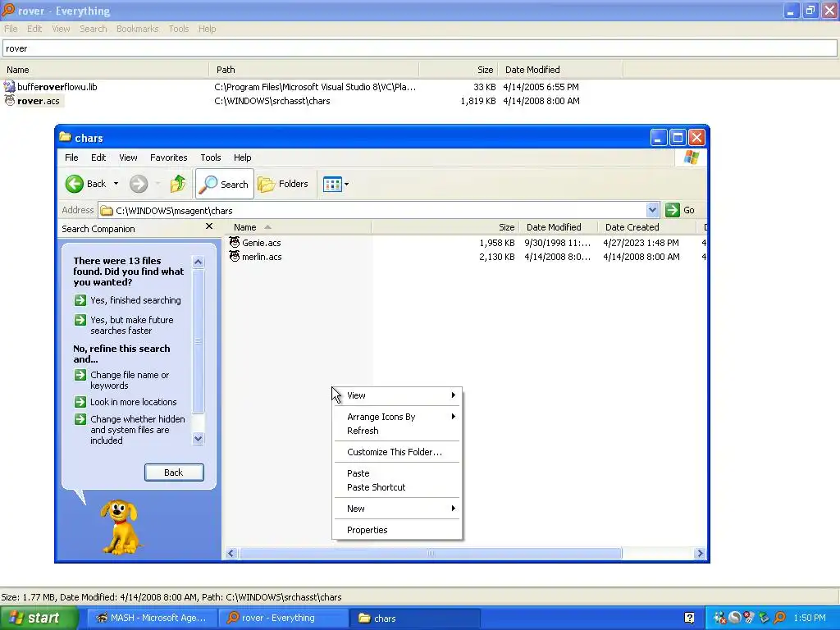Click the rover.acs icon in Everything results
This screenshot has width=840, height=630.
click(10, 100)
